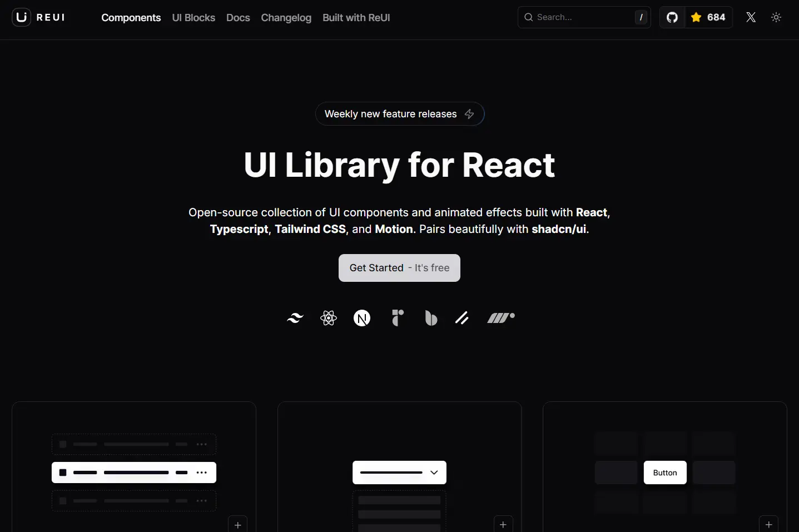Click the Radix UI logo icon
Screen dimensions: 799x532
pyautogui.click(x=398, y=318)
